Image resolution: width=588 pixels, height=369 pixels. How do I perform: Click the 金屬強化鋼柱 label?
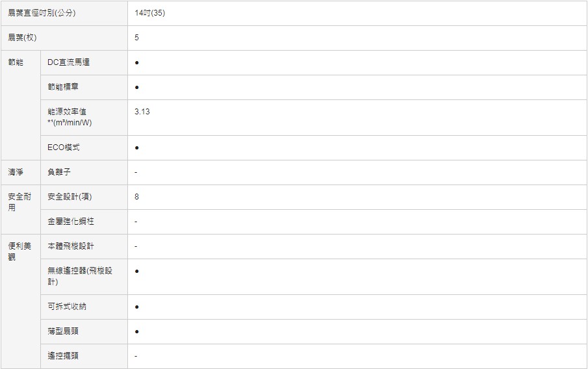point(71,222)
